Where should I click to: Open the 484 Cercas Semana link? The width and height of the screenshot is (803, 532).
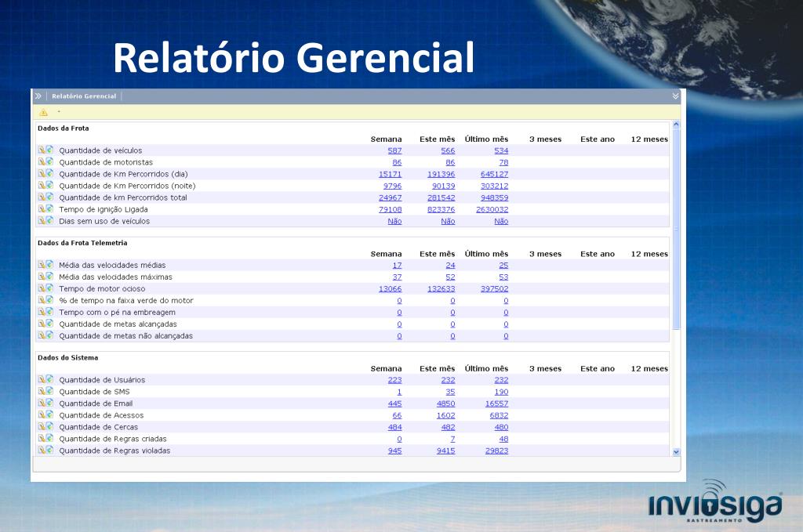click(395, 427)
